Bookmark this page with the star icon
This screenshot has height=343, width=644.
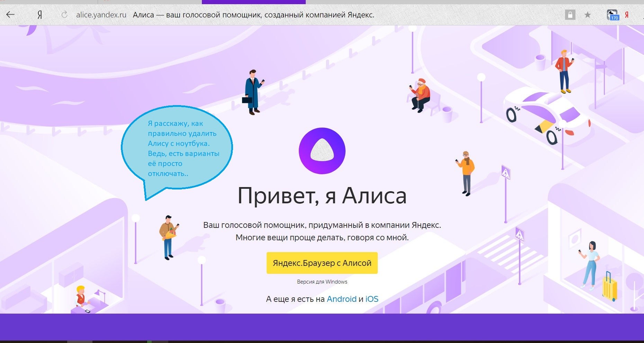588,15
